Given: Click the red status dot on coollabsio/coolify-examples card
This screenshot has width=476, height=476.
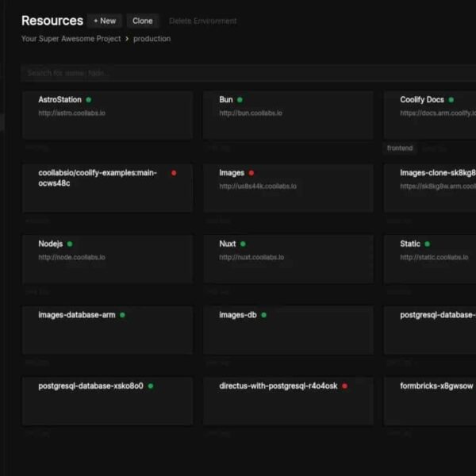Looking at the screenshot, I should click(x=174, y=173).
